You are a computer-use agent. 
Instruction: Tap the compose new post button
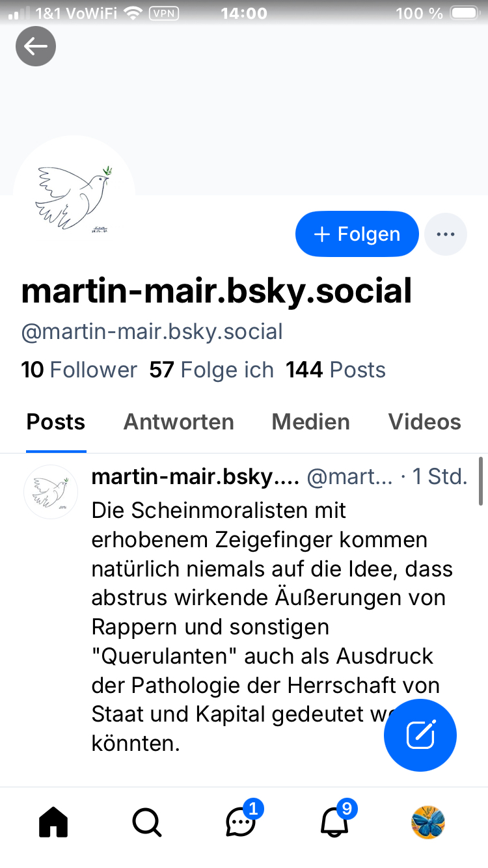pos(420,735)
